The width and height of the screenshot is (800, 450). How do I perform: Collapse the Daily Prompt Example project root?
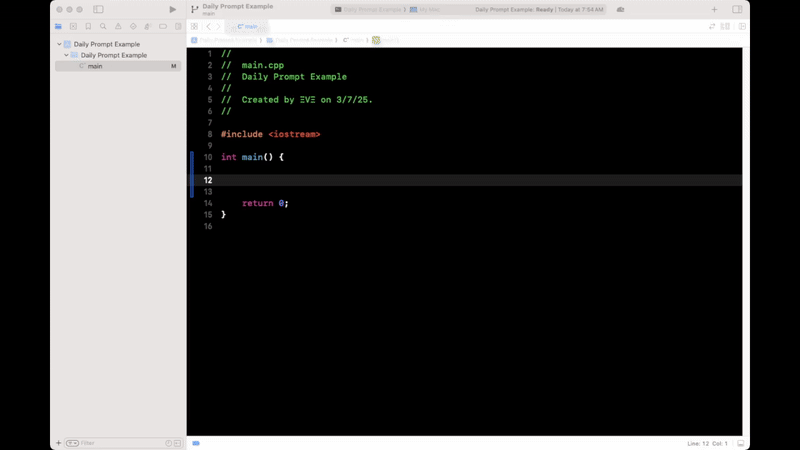click(59, 45)
